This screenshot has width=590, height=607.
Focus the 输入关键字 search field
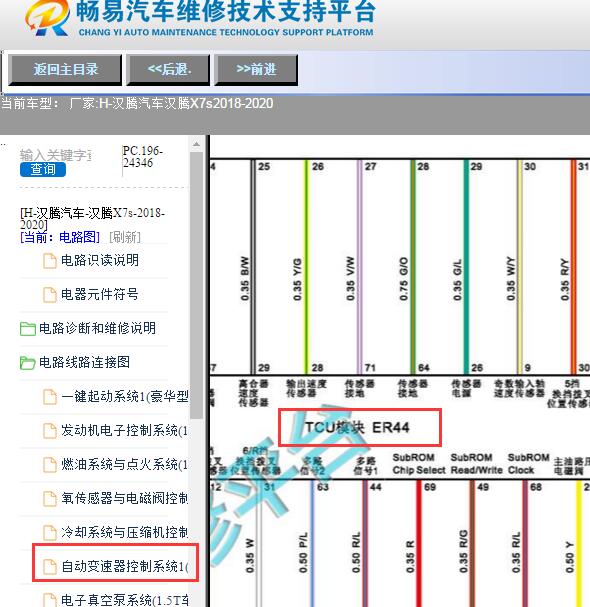point(56,155)
